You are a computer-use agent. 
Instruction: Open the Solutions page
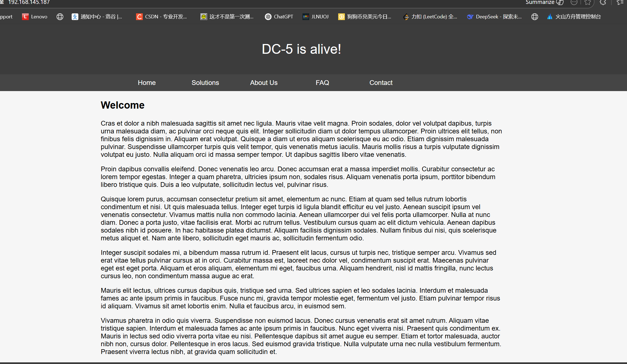click(205, 83)
